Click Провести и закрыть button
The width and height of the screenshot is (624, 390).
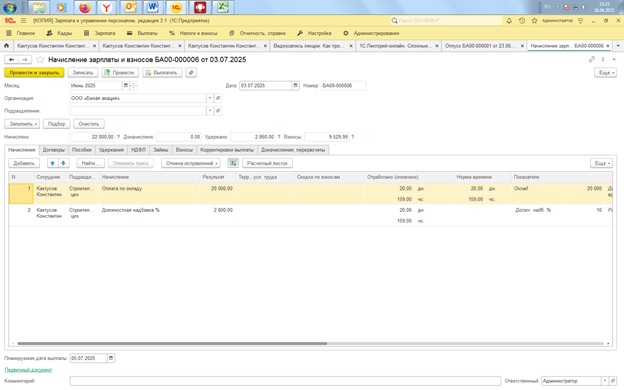click(x=34, y=73)
